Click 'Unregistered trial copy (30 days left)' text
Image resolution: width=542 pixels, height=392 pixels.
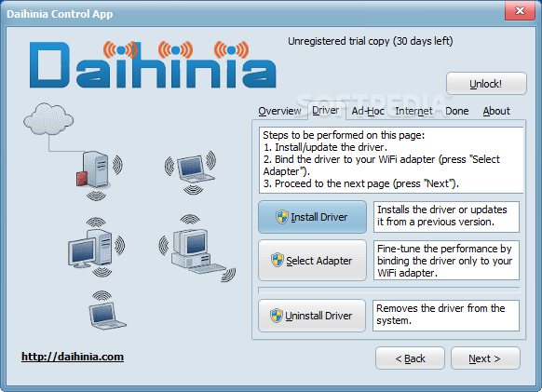[x=371, y=41]
